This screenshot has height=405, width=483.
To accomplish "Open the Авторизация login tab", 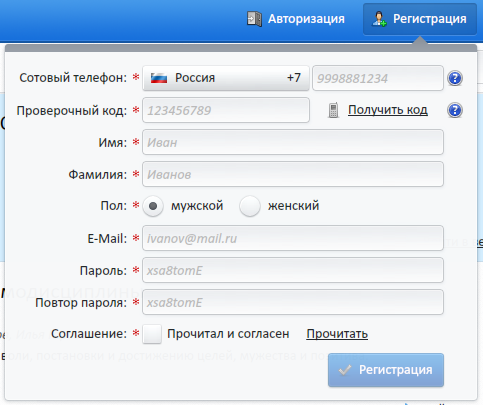I will tap(296, 19).
